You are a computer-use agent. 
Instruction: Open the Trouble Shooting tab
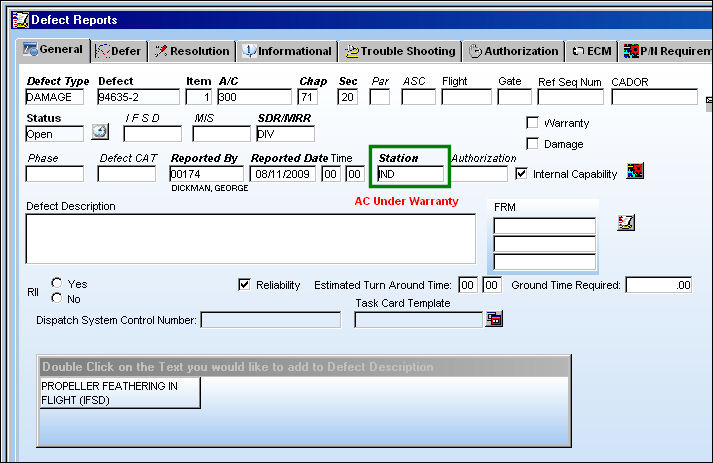point(400,51)
